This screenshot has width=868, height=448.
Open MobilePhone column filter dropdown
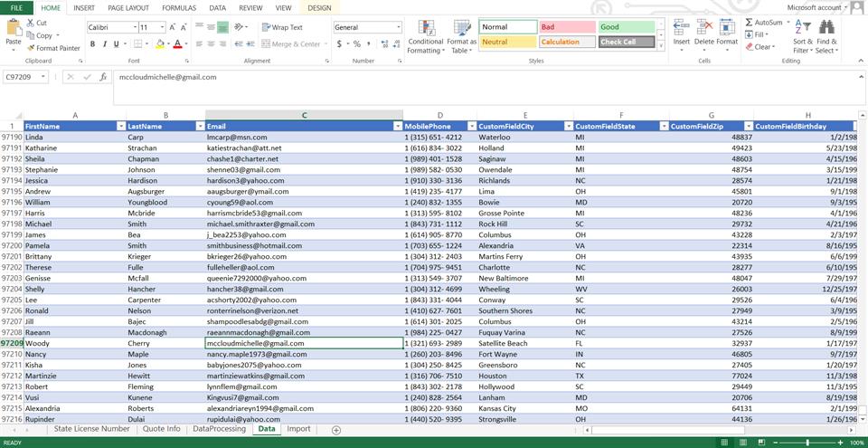pyautogui.click(x=472, y=127)
